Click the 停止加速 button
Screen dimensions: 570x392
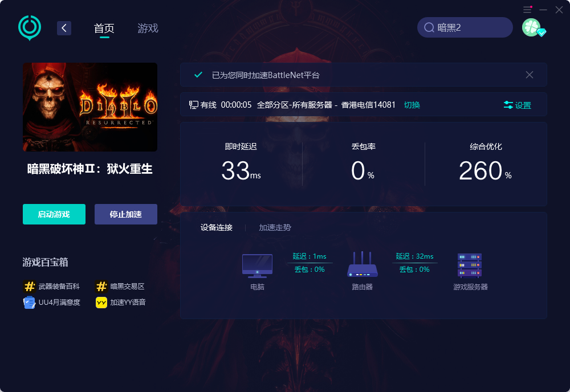126,214
